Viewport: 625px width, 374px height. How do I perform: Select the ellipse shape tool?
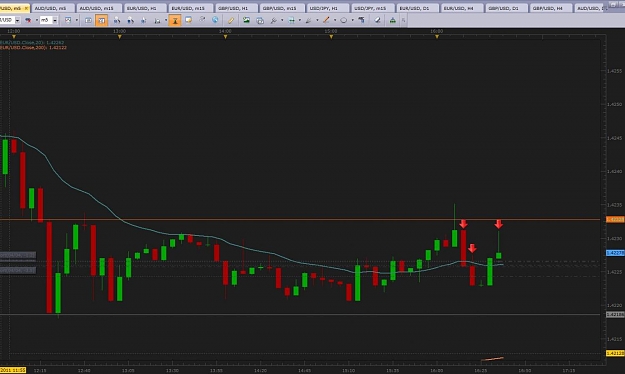pyautogui.click(x=344, y=20)
